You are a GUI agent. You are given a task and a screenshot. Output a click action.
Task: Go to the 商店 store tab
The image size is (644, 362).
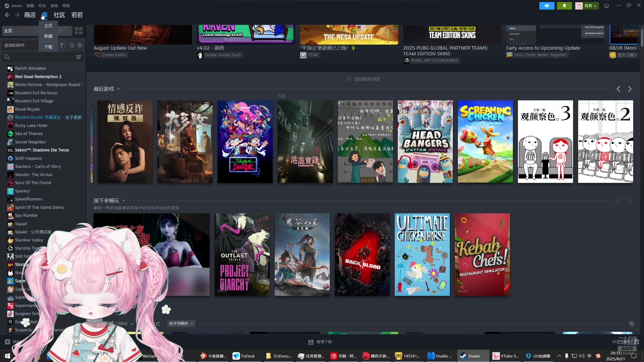click(x=30, y=15)
